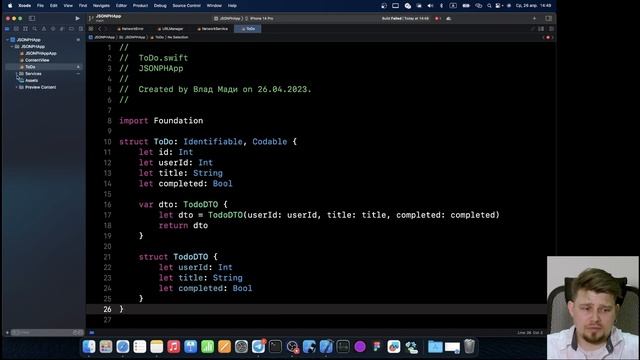The image size is (640, 360).
Task: Open Music app from the Dock
Action: pos(173,347)
